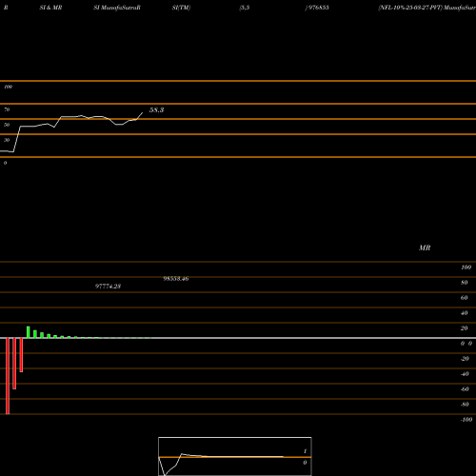Viewport: 476px width, 476px height.
Task: Click the RSI axis label 30
Action: coord(7,140)
